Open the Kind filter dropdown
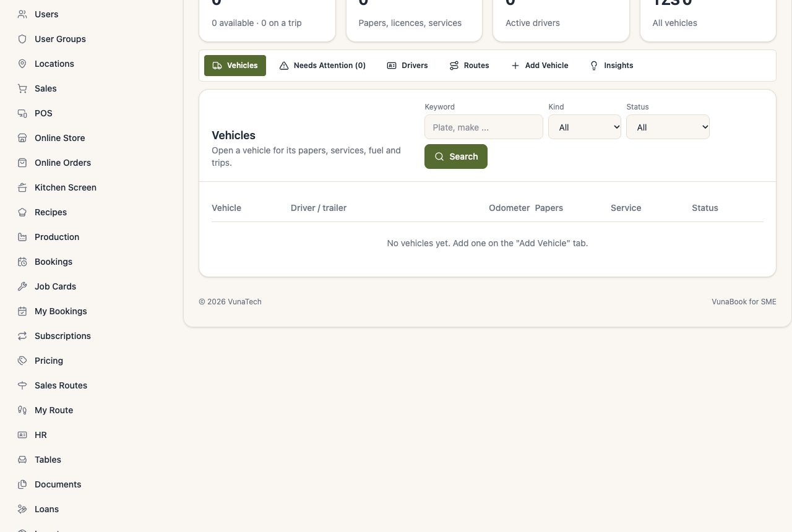The width and height of the screenshot is (792, 532). pyautogui.click(x=585, y=127)
